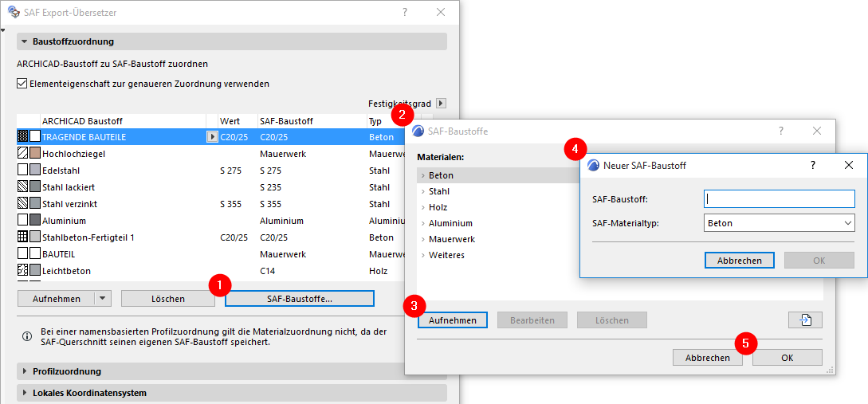
Task: Open the arrow dropdown next to Aufnehmen
Action: [x=103, y=298]
